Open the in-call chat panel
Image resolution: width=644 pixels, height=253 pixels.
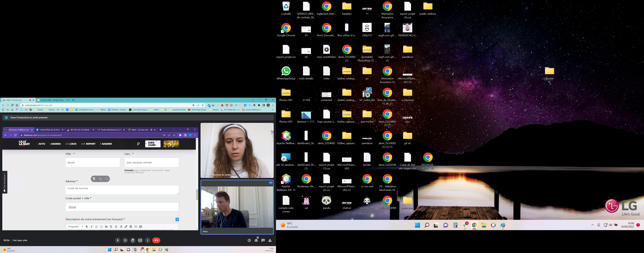pyautogui.click(x=263, y=240)
